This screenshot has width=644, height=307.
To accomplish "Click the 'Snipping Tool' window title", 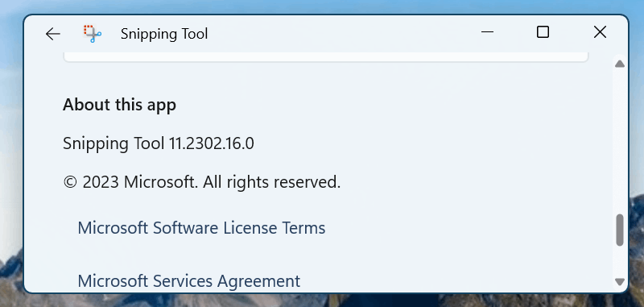I will (164, 34).
